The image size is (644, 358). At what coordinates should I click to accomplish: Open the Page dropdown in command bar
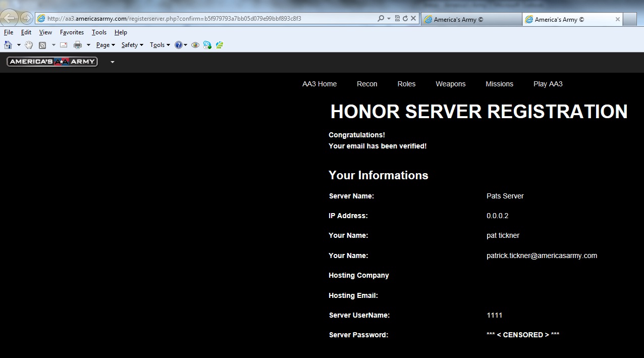pyautogui.click(x=105, y=45)
